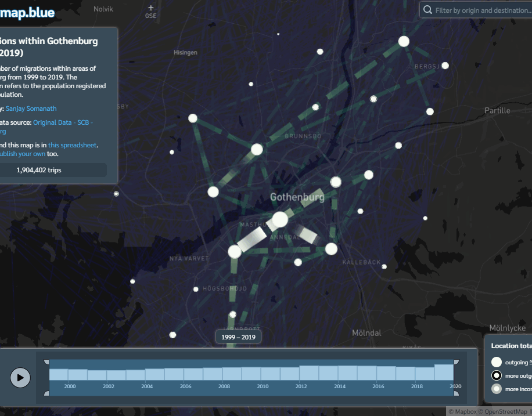Click the location circle above Brunnsbo label

click(315, 107)
